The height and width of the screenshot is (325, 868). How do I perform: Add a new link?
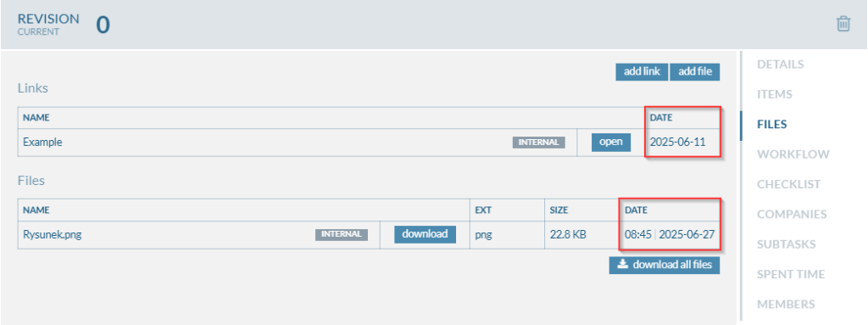click(x=642, y=72)
